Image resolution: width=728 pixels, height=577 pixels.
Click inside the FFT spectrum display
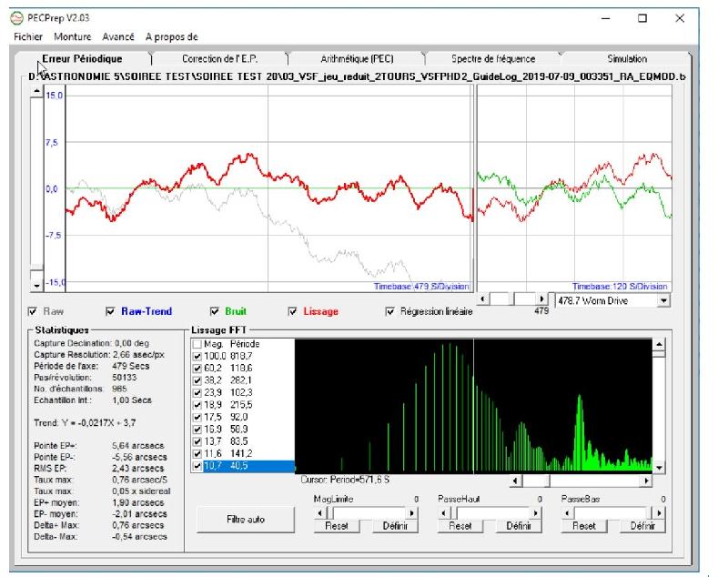pyautogui.click(x=473, y=406)
